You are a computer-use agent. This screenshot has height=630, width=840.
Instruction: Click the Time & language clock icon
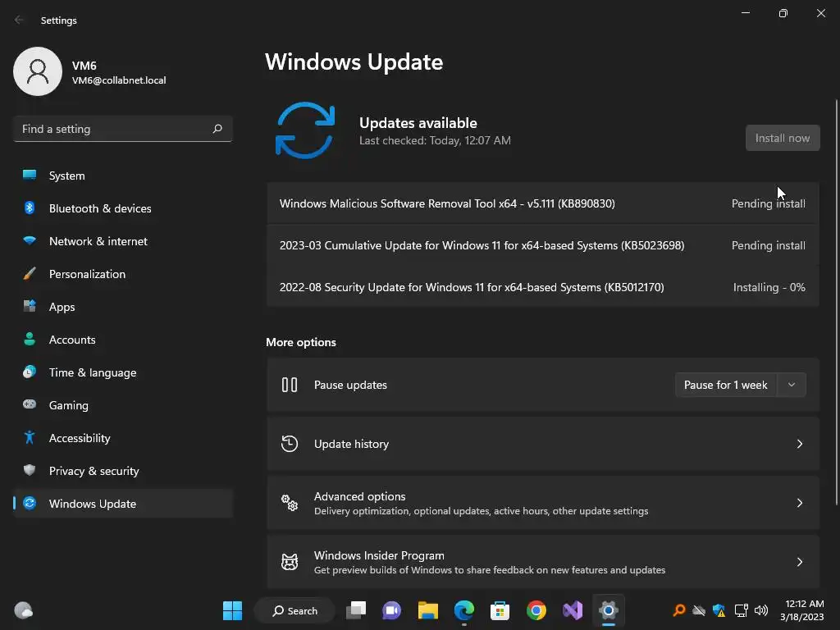point(30,372)
